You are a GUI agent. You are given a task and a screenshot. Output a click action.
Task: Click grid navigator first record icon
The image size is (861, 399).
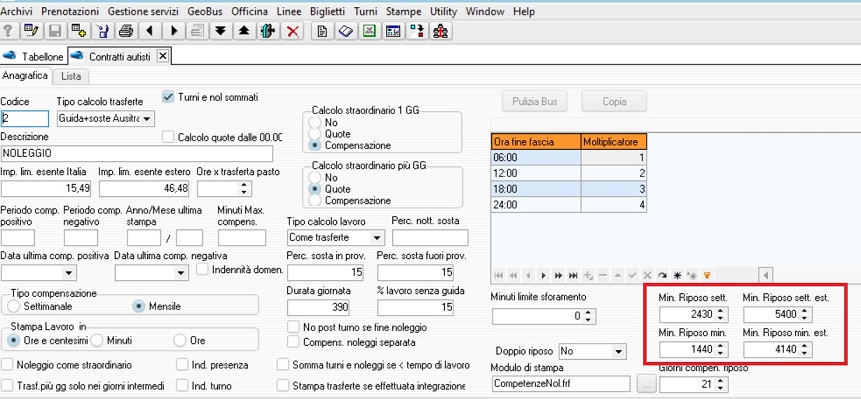499,275
